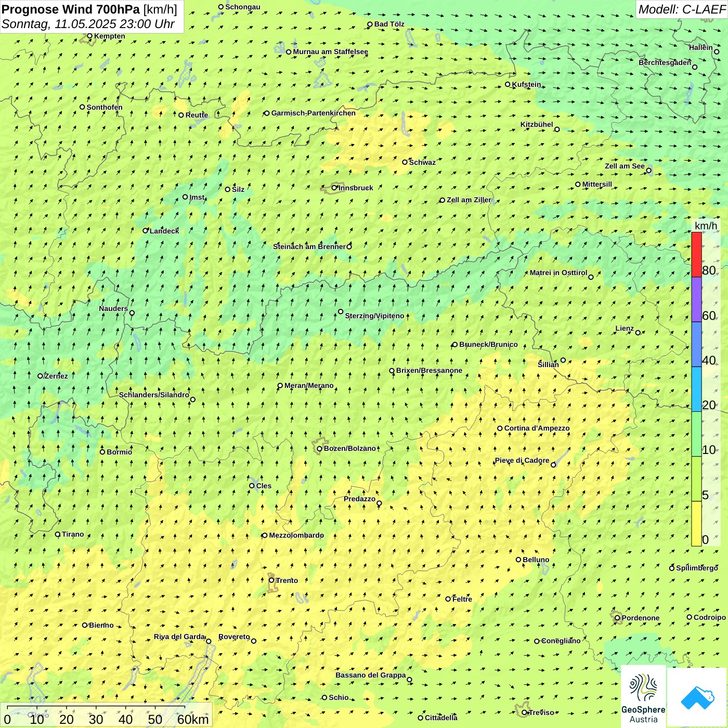This screenshot has height=728, width=728.
Task: Click the Kufstein city label
Action: 526,84
